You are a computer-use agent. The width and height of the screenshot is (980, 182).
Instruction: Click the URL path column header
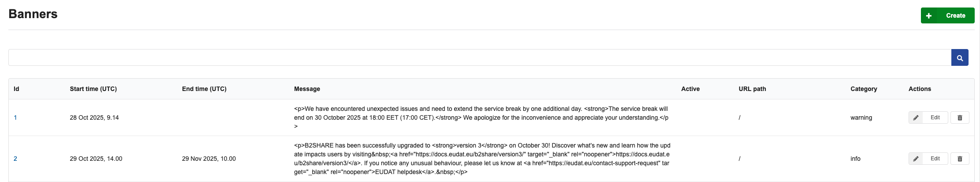pos(752,89)
